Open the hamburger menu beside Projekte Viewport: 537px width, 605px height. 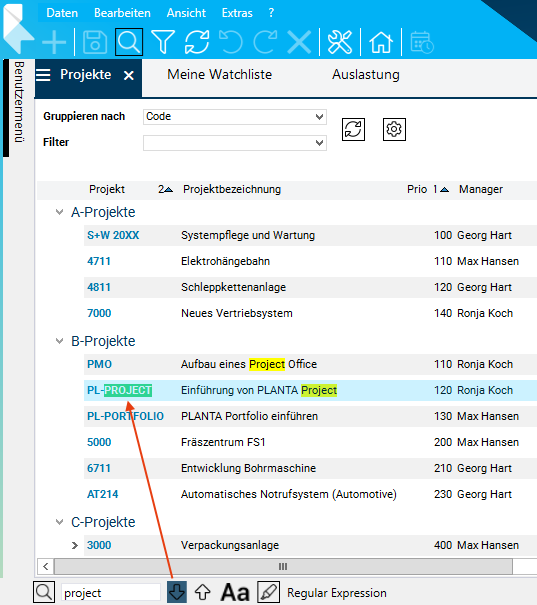pos(43,75)
